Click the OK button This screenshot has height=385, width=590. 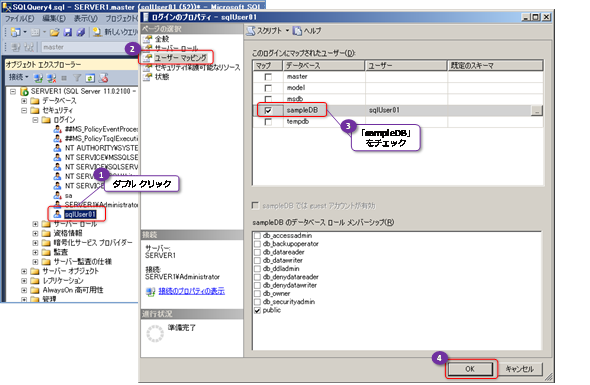[470, 369]
